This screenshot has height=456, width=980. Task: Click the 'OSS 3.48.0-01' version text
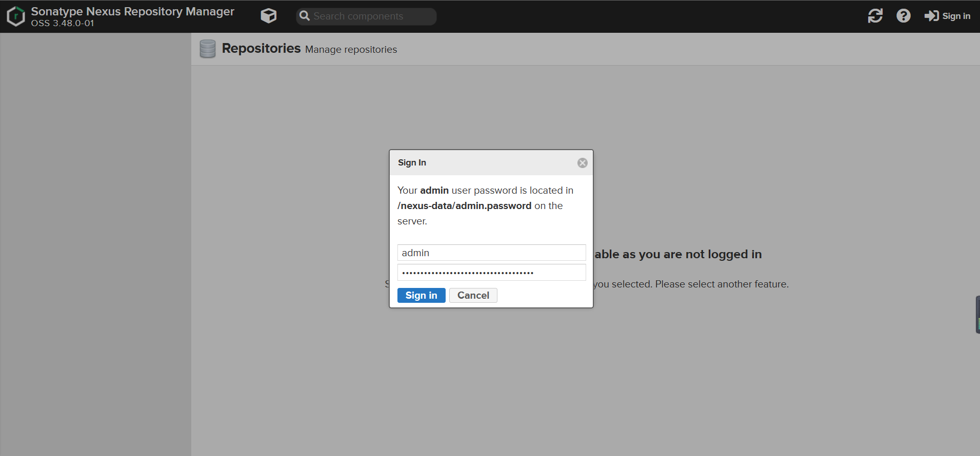(63, 23)
